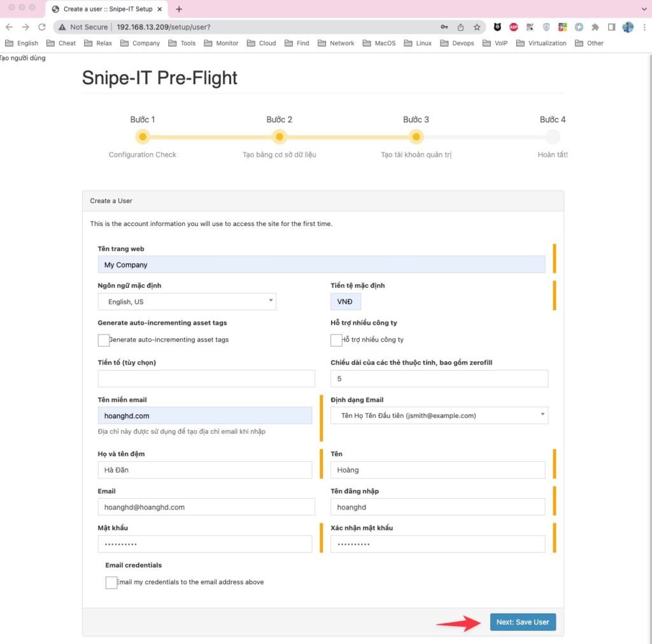This screenshot has height=644, width=652.
Task: Open the Network bookmarks folder
Action: (336, 43)
